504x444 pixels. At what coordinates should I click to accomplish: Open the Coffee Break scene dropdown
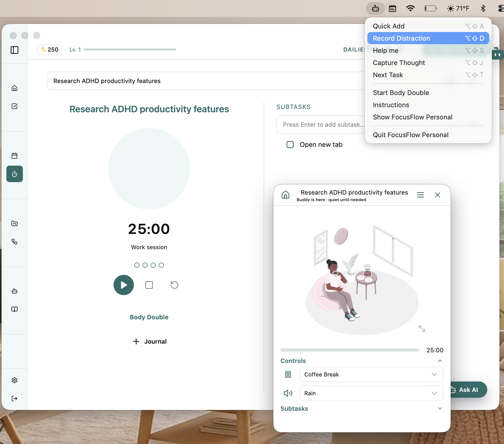pyautogui.click(x=371, y=374)
